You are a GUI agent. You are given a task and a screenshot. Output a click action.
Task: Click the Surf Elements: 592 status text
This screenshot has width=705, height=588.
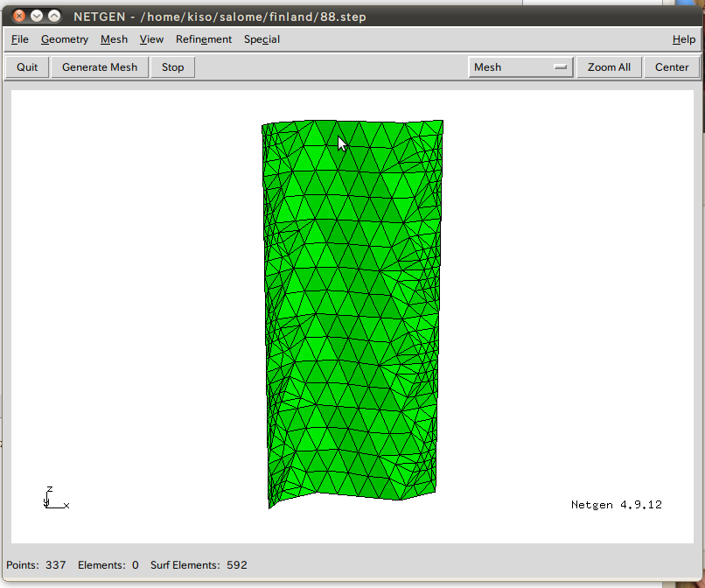coord(199,565)
